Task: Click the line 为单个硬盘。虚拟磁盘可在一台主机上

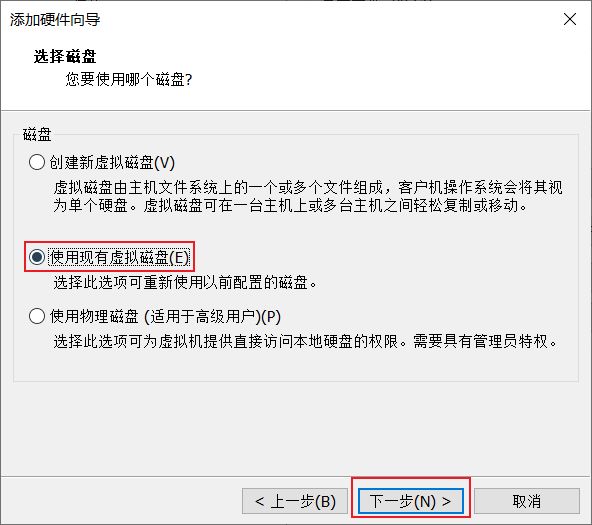Action: click(x=290, y=206)
